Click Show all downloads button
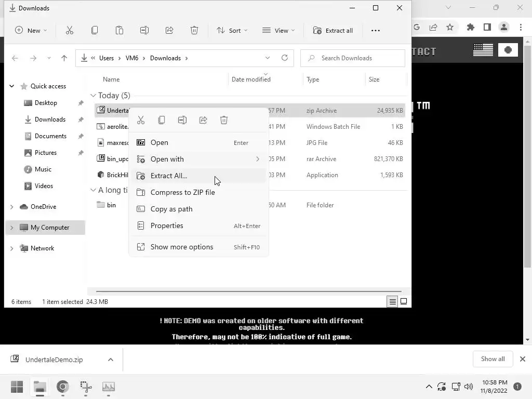This screenshot has width=532, height=399. click(x=493, y=359)
